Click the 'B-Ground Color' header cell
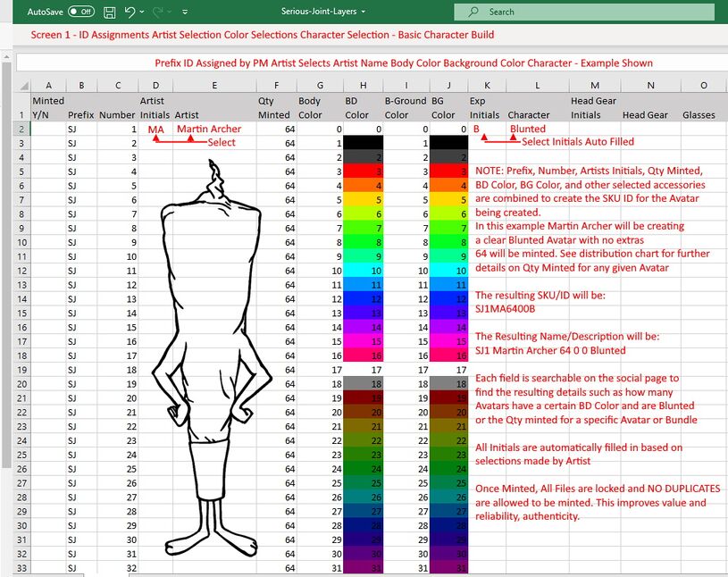The image size is (728, 577). pos(406,107)
